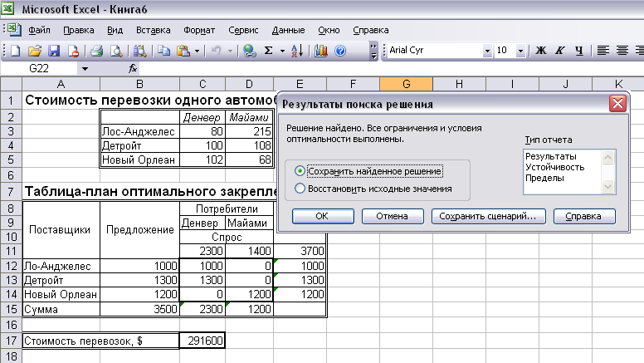Center text with alignment icon
Screen dimensions: 644x363
tap(622, 51)
